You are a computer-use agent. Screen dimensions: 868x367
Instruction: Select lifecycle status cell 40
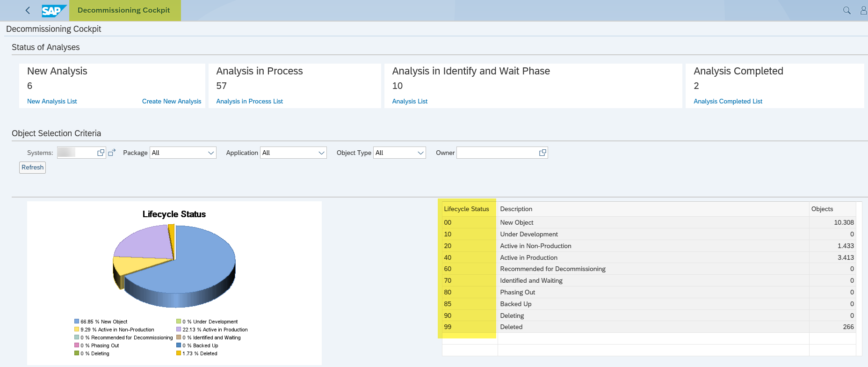(470, 257)
